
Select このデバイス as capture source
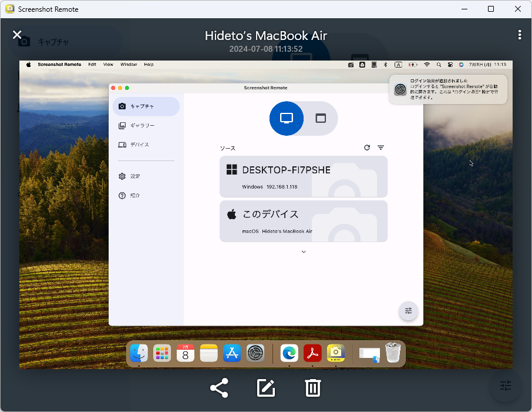303,221
